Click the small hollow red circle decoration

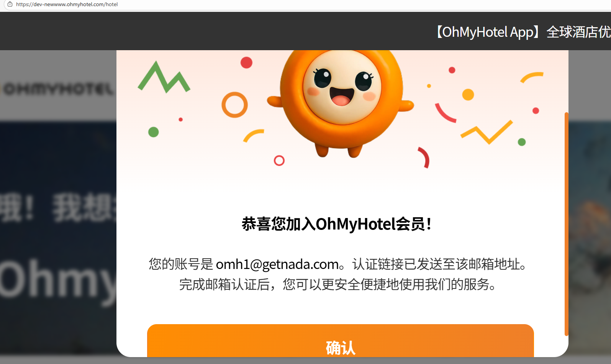click(279, 161)
